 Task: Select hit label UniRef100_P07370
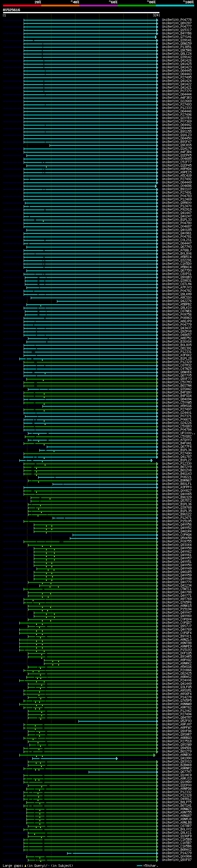(177, 91)
